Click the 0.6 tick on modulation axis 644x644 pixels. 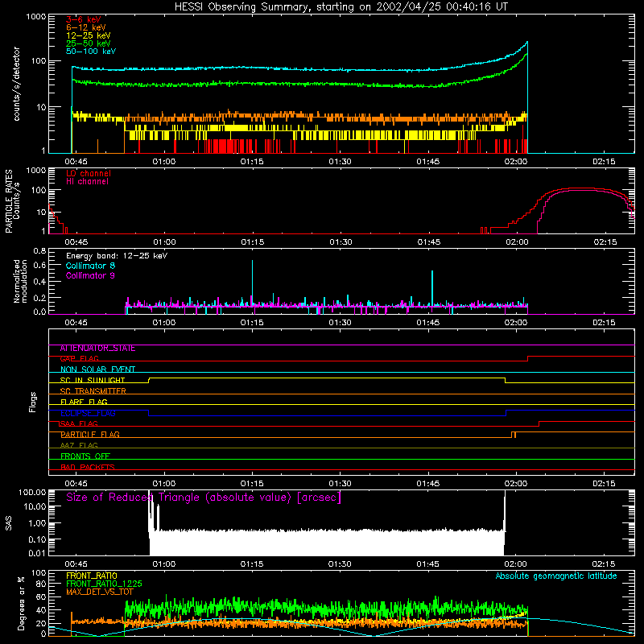39,266
